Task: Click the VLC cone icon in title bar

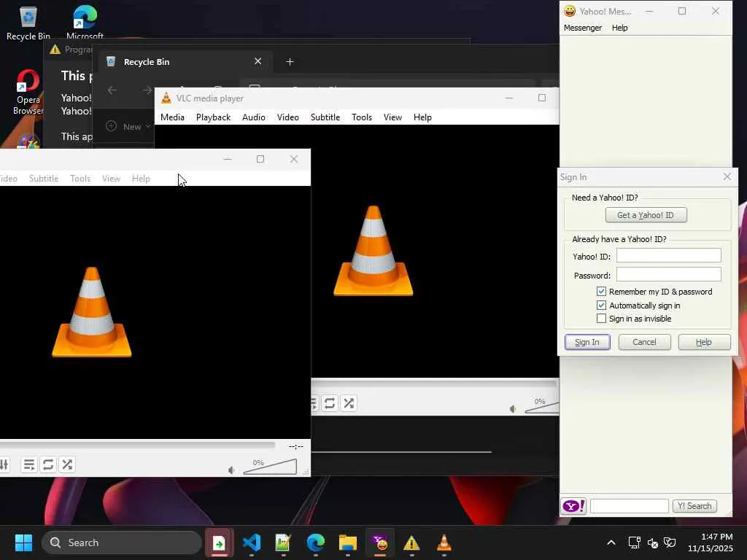Action: point(166,98)
